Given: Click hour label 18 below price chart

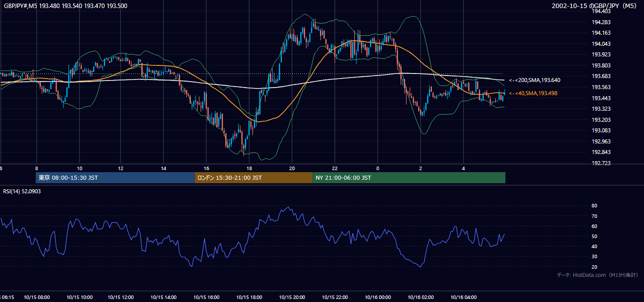Looking at the screenshot, I should [x=249, y=168].
